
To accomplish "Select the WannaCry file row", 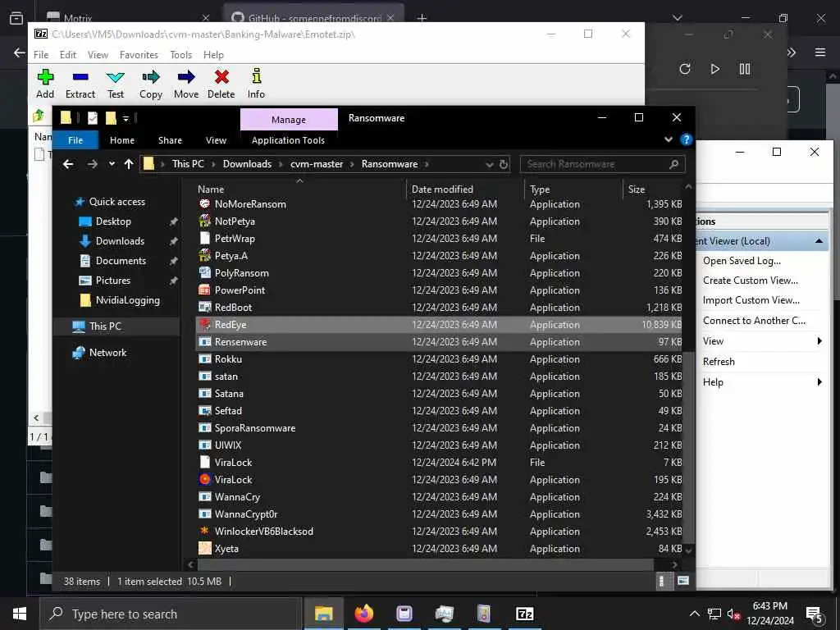I will (x=440, y=496).
